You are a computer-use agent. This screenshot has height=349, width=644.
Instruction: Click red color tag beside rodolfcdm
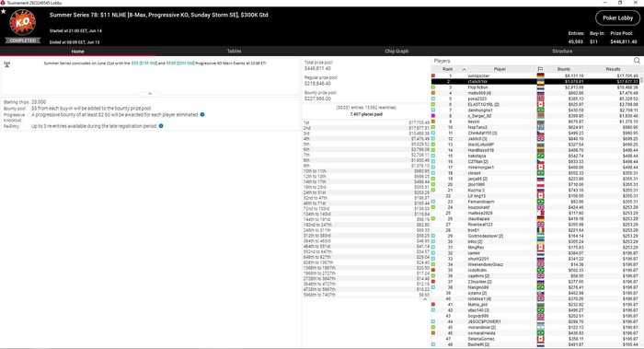[433, 270]
